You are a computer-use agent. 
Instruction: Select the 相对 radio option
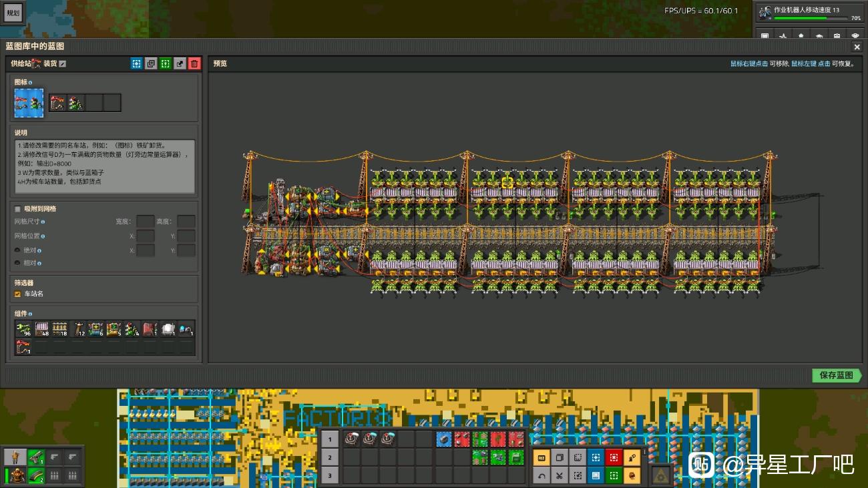(x=17, y=263)
